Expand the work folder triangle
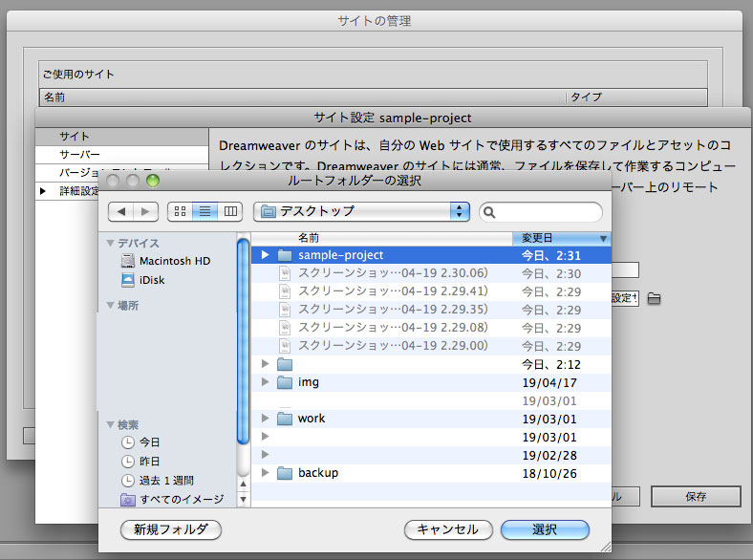The image size is (753, 560). pos(265,419)
